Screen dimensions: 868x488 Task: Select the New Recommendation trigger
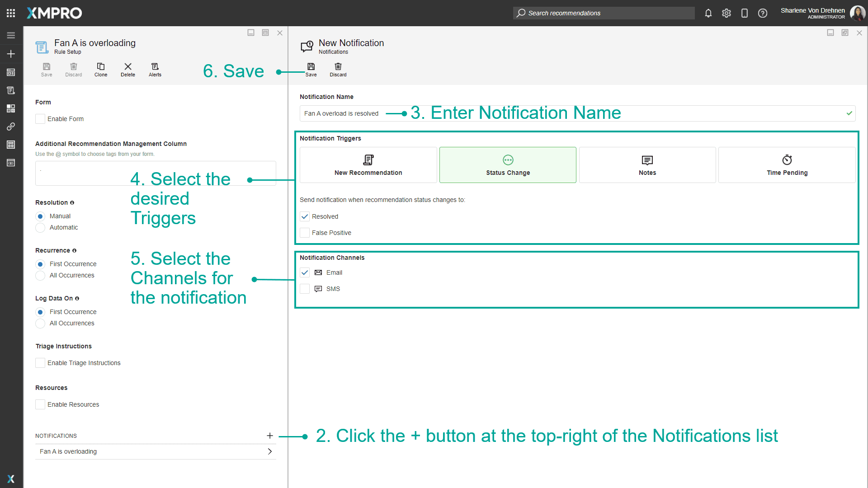[x=368, y=165]
